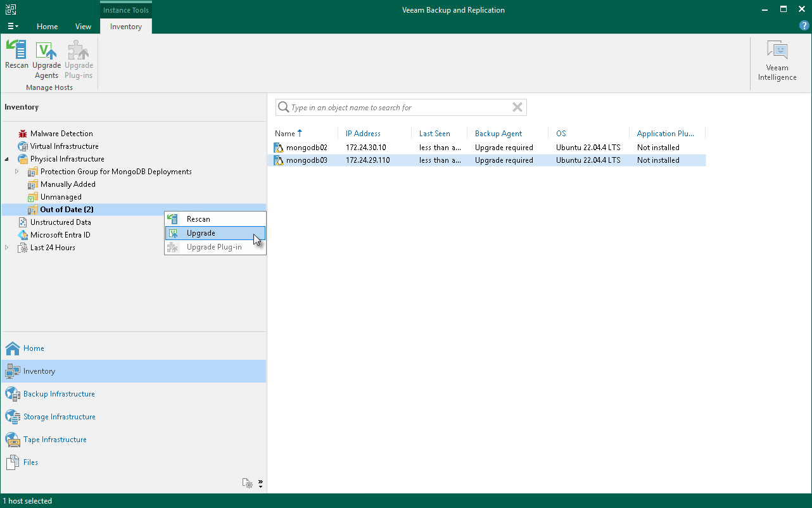Choose Rescan from the context menu
The height and width of the screenshot is (508, 812).
coord(198,219)
